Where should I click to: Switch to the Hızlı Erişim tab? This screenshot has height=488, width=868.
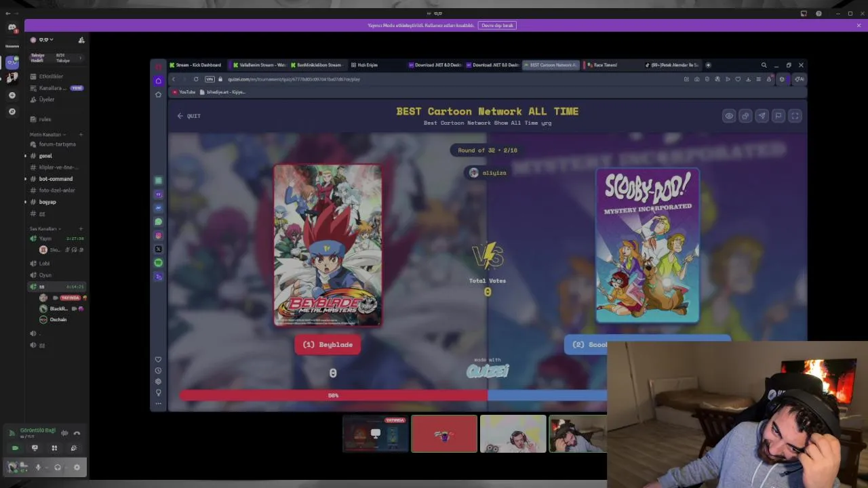pyautogui.click(x=366, y=65)
